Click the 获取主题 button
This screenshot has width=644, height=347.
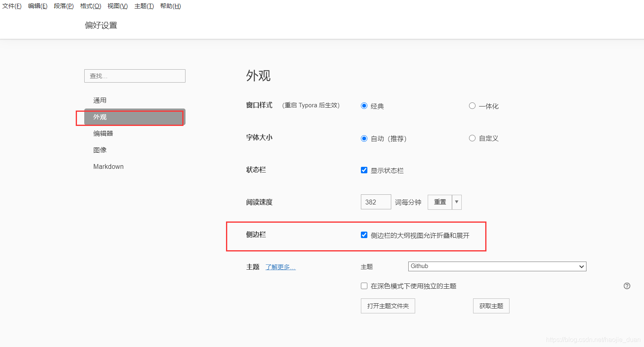coord(491,306)
